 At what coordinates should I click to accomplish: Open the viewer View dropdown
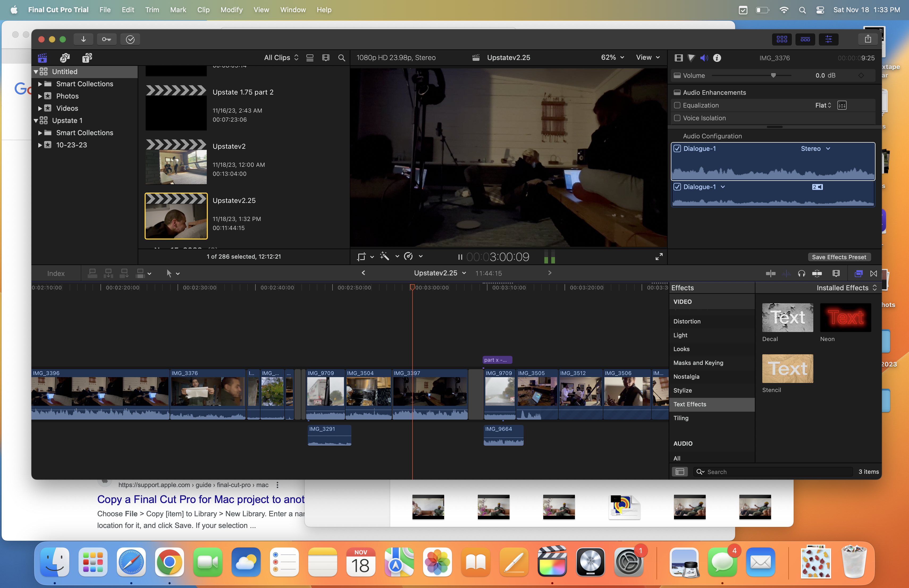[x=648, y=57]
